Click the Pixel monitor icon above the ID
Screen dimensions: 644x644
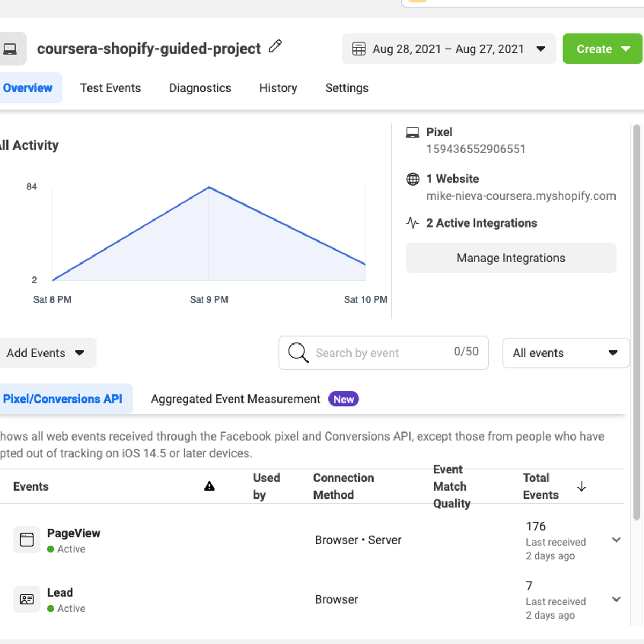pos(412,131)
